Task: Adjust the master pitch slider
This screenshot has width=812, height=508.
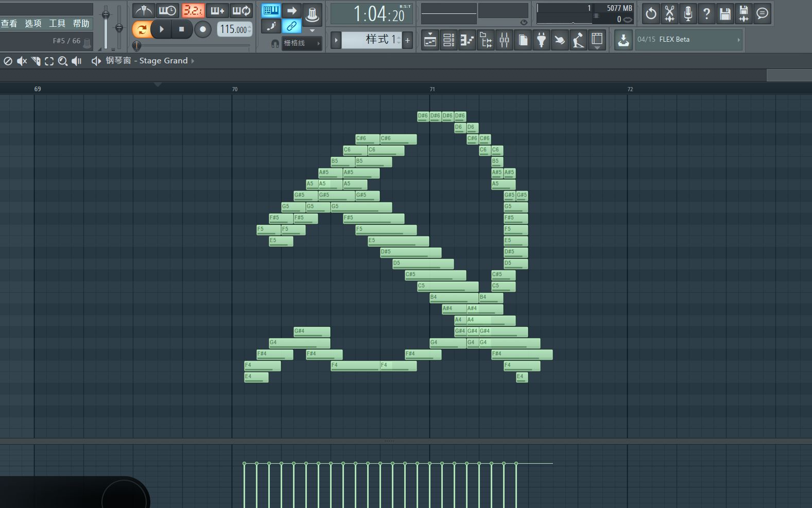Action: [x=119, y=27]
